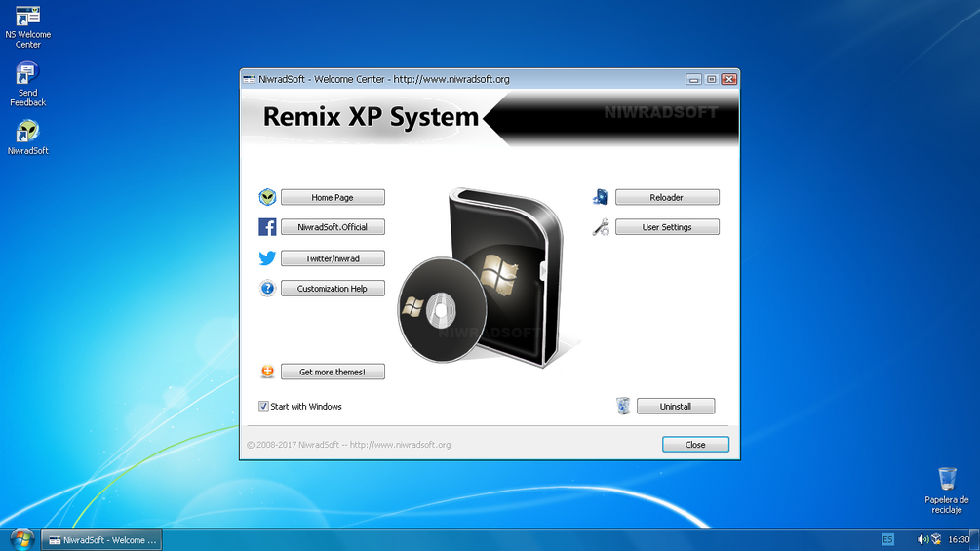Click the alien icon beside Home Page
This screenshot has width=980, height=551.
(267, 197)
